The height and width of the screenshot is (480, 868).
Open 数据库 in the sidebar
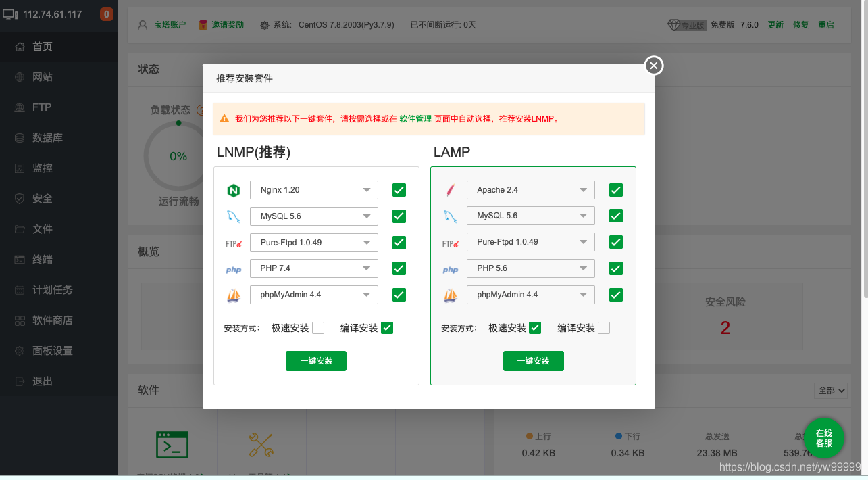coord(59,138)
